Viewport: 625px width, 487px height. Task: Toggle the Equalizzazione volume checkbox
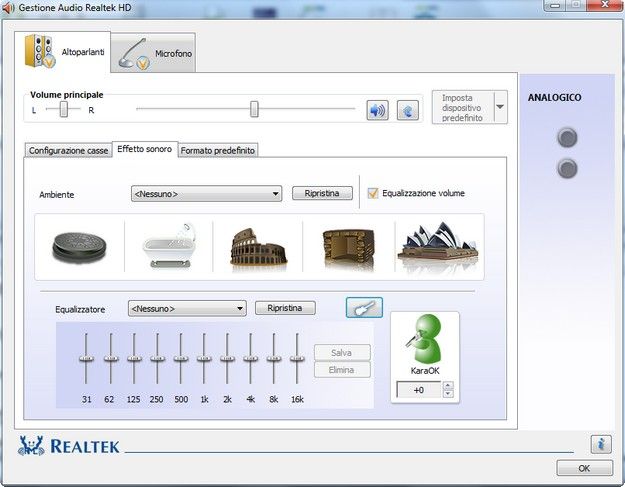(x=373, y=193)
